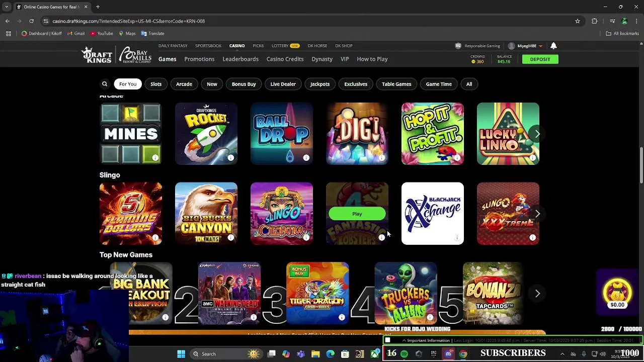The height and width of the screenshot is (362, 644).
Task: Open Chrome extensions puzzle icon
Action: pos(595,21)
